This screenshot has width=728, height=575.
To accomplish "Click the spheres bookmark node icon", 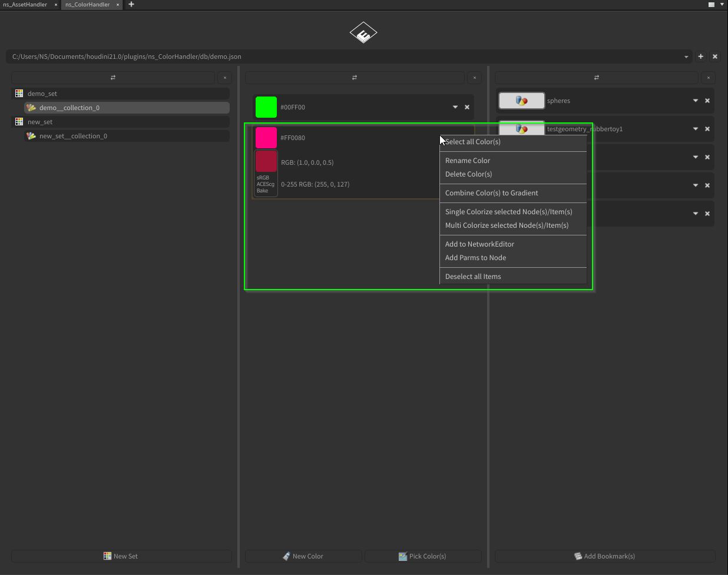I will [521, 101].
